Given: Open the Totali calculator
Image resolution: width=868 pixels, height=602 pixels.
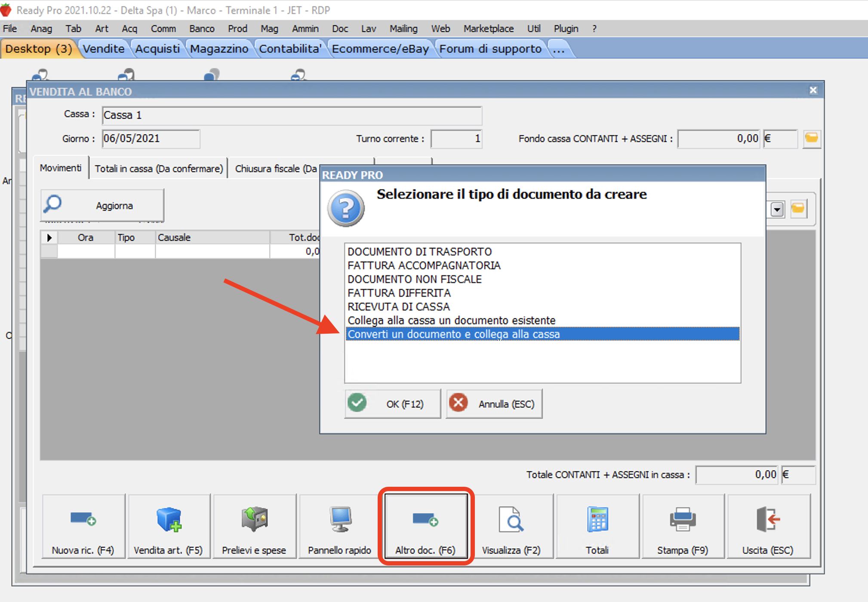Looking at the screenshot, I should pyautogui.click(x=597, y=526).
